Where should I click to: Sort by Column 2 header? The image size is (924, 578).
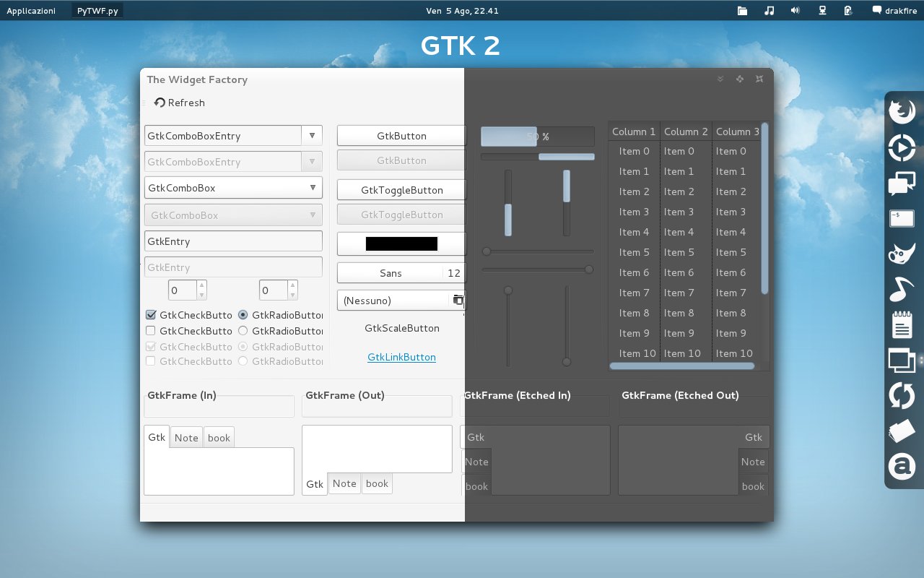pyautogui.click(x=686, y=131)
